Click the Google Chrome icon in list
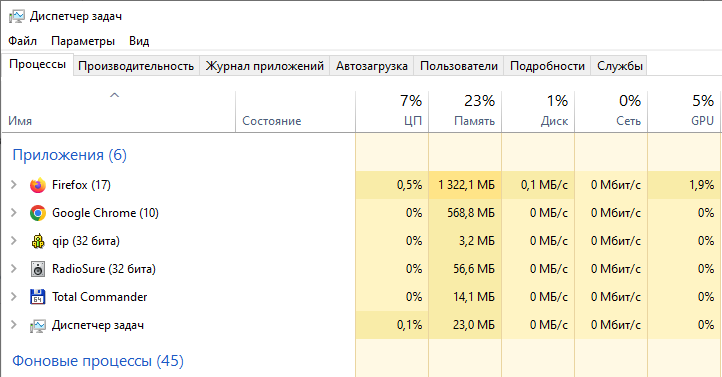 (x=38, y=213)
